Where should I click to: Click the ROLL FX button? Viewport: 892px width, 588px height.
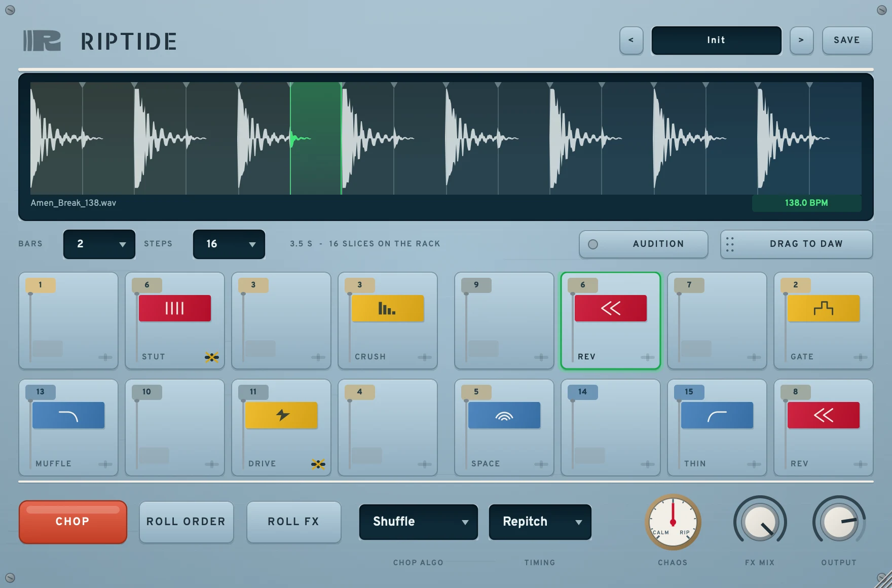tap(293, 522)
